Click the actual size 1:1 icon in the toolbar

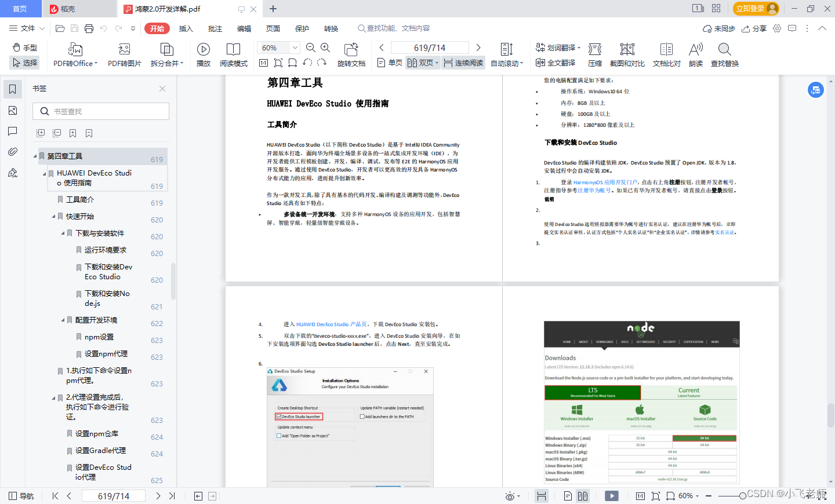[x=263, y=63]
